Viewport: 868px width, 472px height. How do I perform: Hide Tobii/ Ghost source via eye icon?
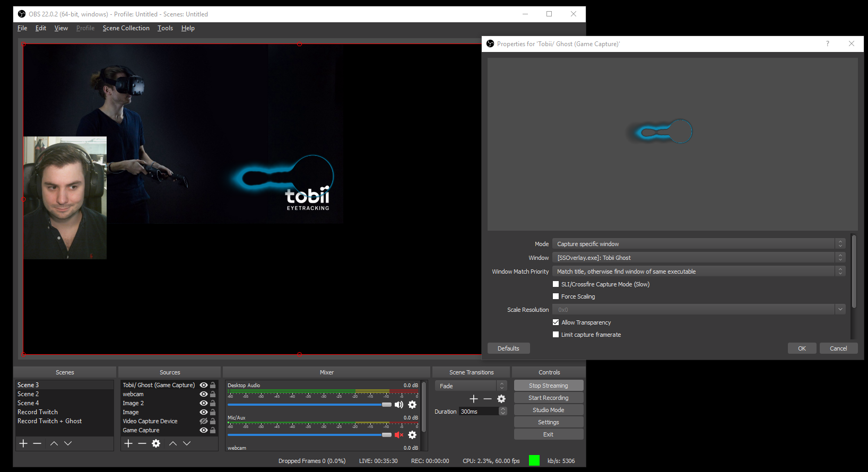203,385
